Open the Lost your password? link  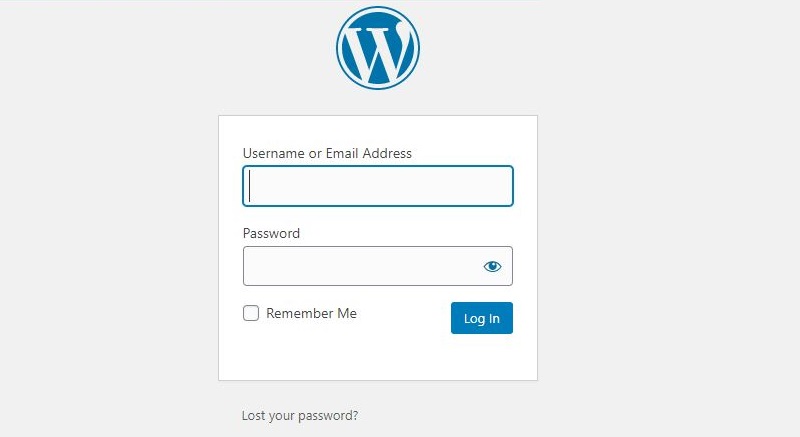pyautogui.click(x=300, y=416)
